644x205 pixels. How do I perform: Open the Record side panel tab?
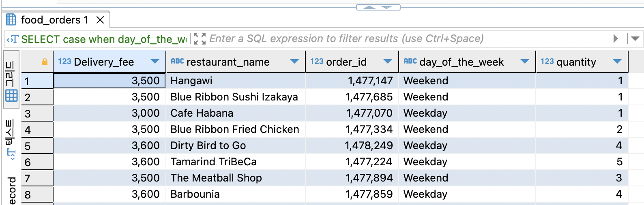(11, 190)
